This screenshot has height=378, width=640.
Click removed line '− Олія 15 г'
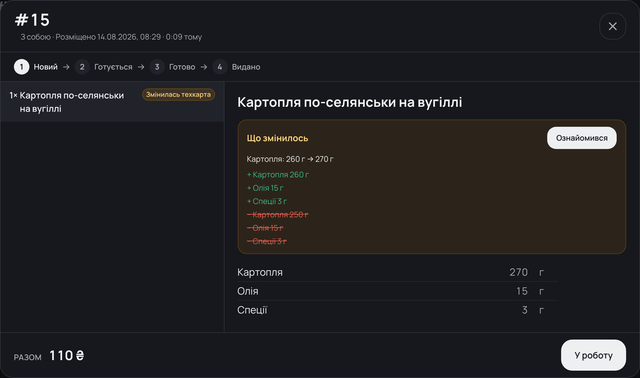pos(265,228)
